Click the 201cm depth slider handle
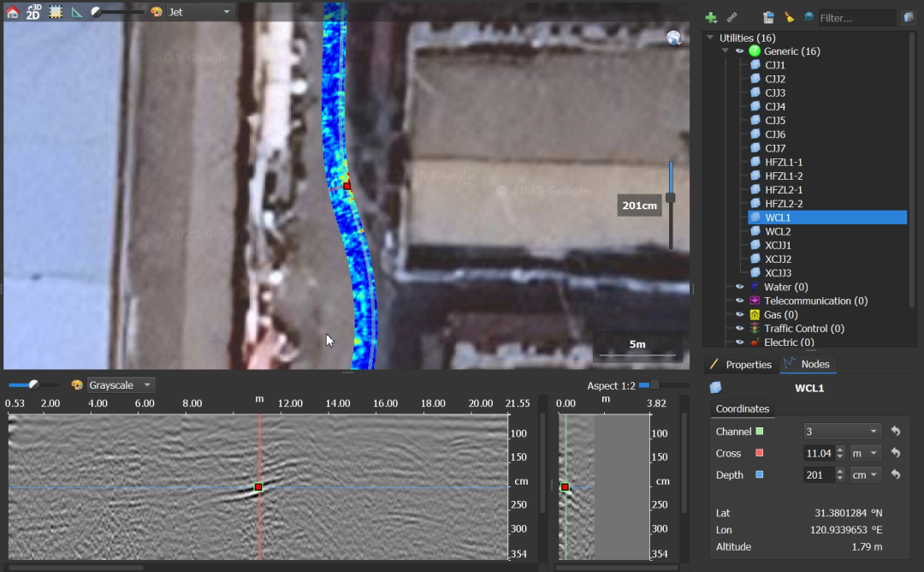Viewport: 924px width, 572px height. (671, 198)
